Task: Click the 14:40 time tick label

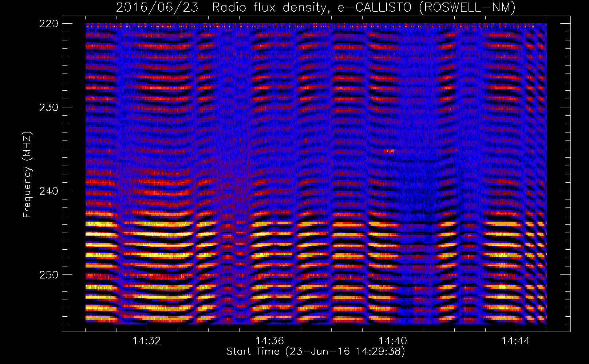Action: pos(393,341)
